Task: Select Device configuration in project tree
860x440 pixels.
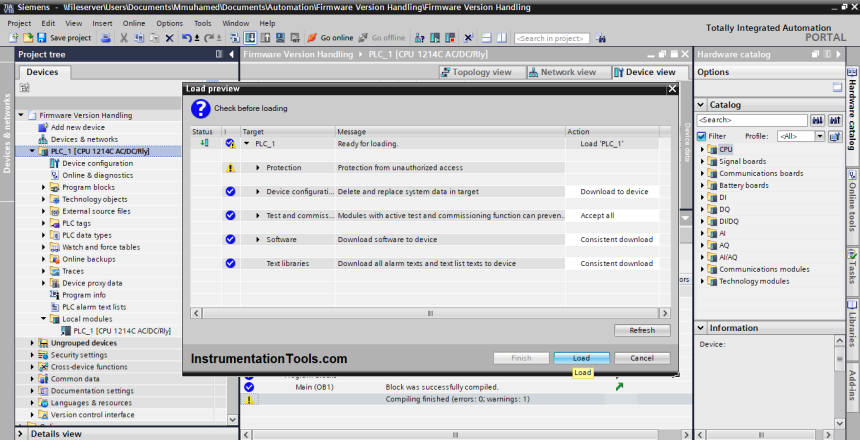Action: click(97, 163)
